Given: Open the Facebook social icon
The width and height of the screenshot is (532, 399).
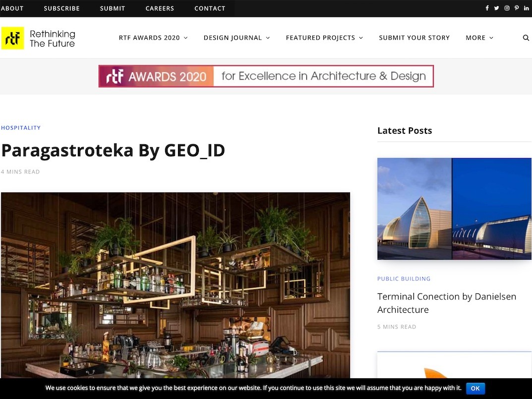Looking at the screenshot, I should [487, 8].
